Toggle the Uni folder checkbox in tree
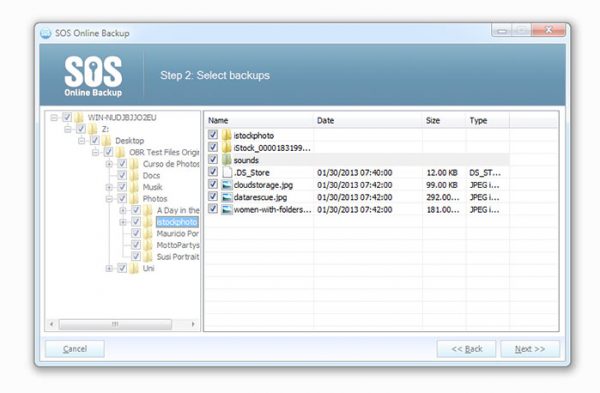The height and width of the screenshot is (393, 600). [122, 268]
